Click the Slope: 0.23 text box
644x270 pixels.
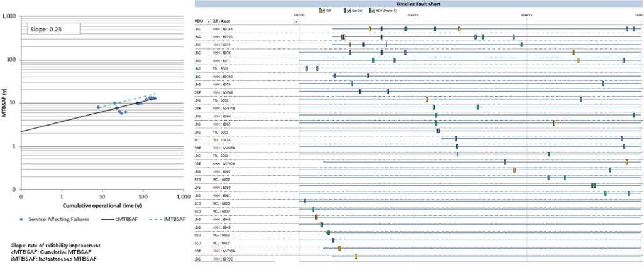click(53, 28)
